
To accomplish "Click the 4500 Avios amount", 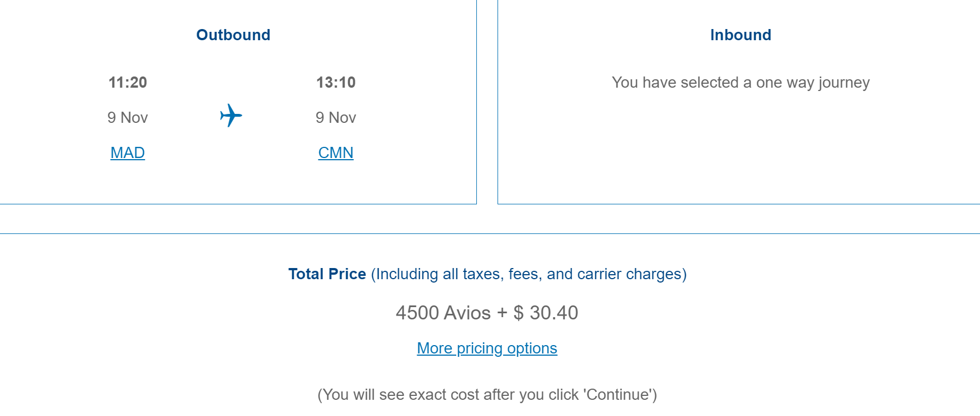I will [443, 313].
